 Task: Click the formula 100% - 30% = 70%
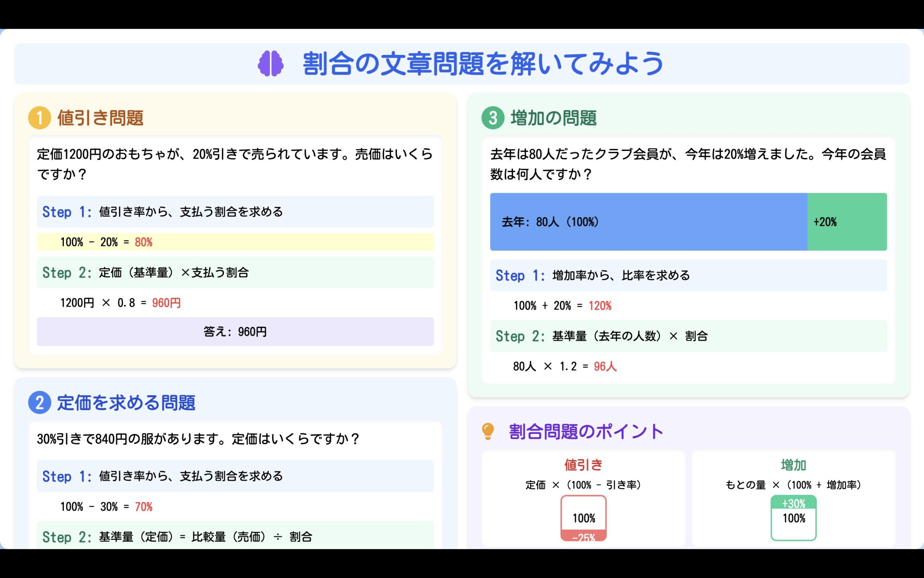(x=106, y=507)
